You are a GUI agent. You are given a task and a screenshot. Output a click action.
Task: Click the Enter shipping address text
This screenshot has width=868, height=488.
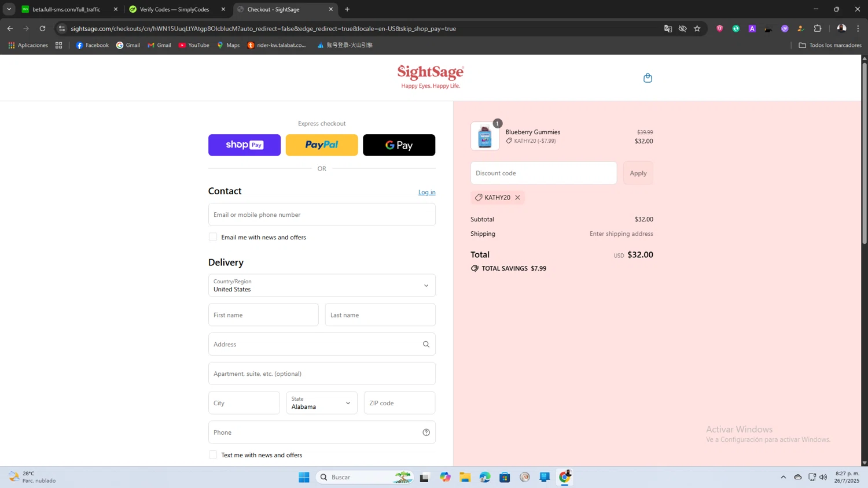621,234
